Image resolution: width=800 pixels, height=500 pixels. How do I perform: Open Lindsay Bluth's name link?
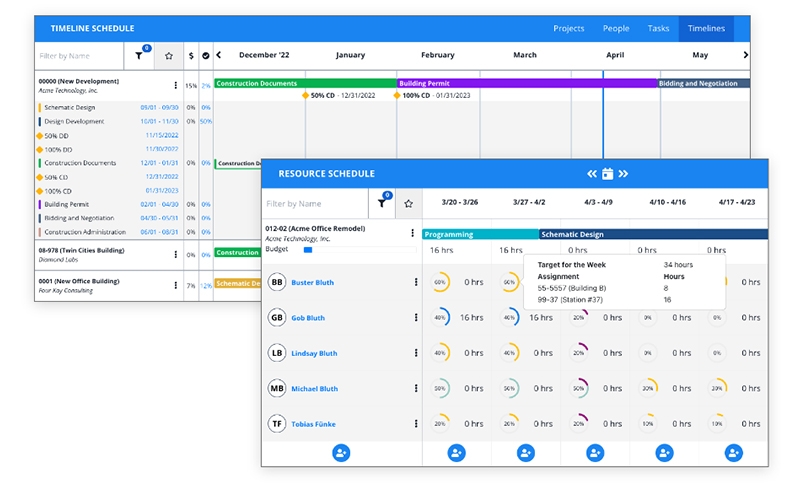(314, 353)
